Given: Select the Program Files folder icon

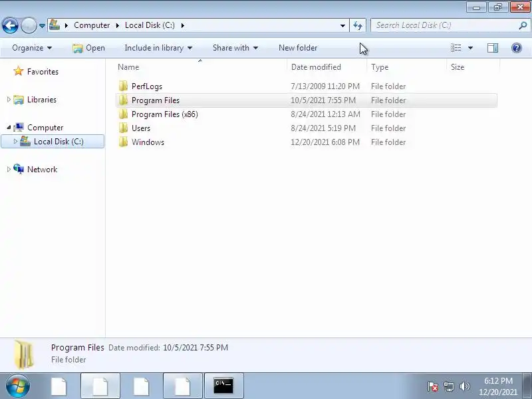Looking at the screenshot, I should click(123, 100).
